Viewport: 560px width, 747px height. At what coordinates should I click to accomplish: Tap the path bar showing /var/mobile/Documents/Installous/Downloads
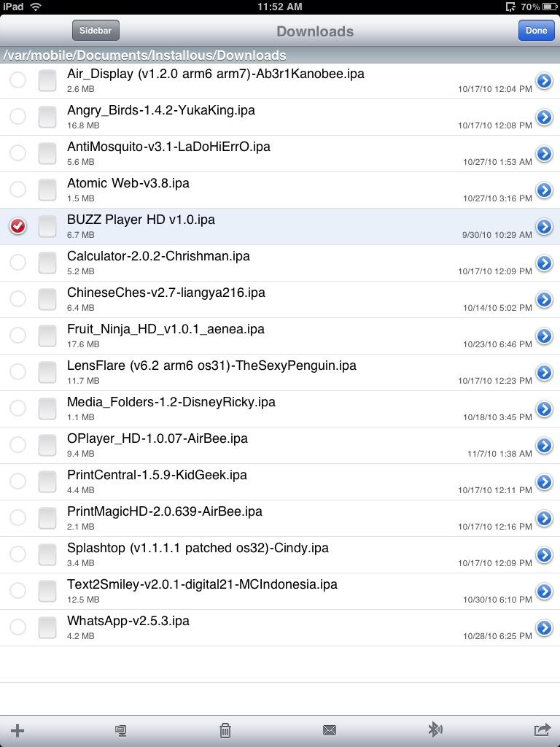coord(144,55)
